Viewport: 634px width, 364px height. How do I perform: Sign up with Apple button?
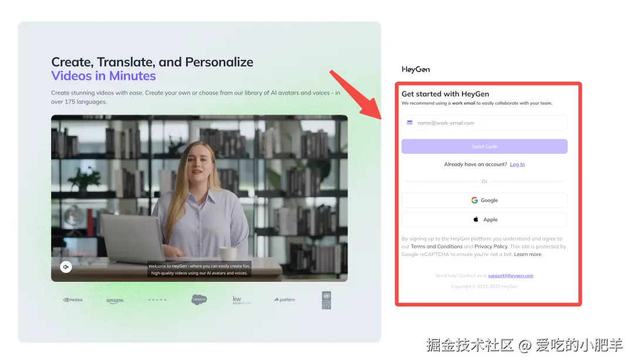tap(484, 220)
